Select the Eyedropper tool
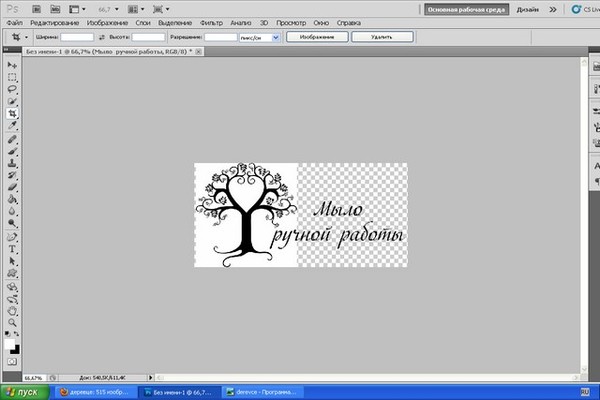The height and width of the screenshot is (400, 600). (x=12, y=126)
